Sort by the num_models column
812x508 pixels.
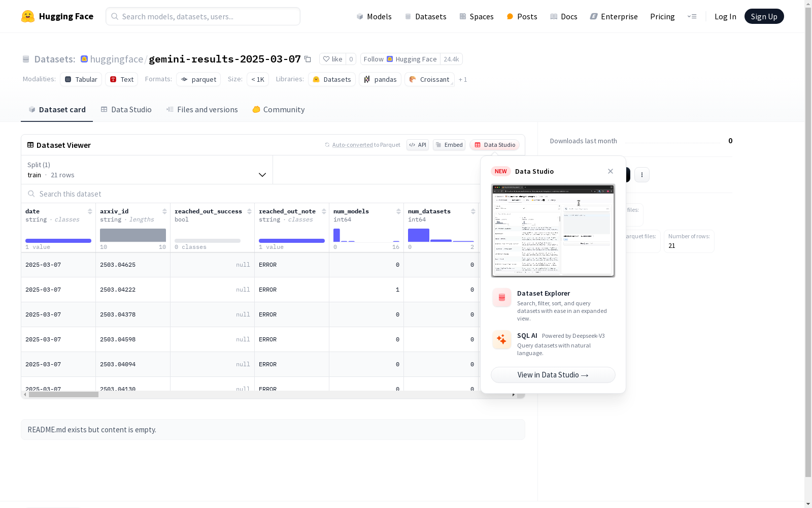(398, 211)
